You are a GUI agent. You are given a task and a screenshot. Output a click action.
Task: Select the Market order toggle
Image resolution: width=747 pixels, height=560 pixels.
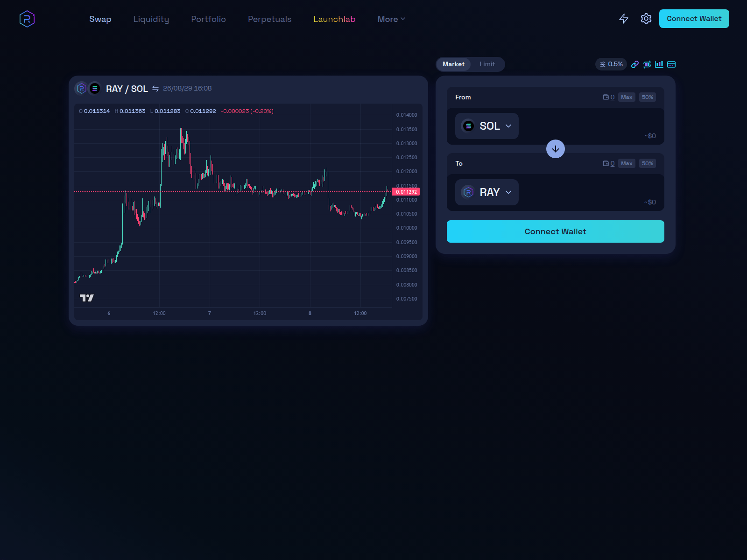click(x=454, y=64)
